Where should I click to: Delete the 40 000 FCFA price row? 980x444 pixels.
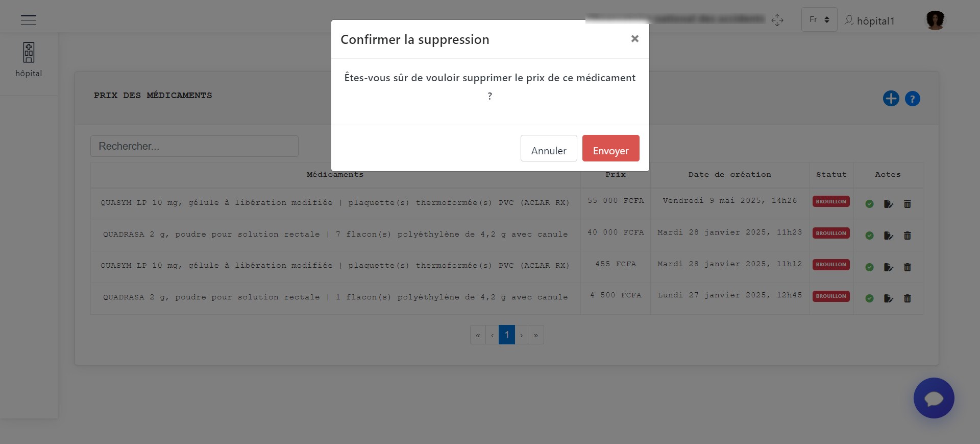(908, 236)
